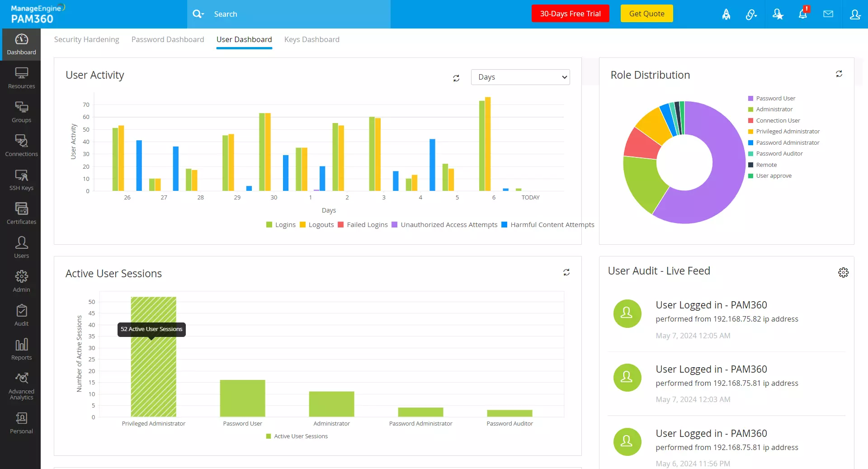Expand the quick links chain icon dropdown
Viewport: 868px width, 469px height.
click(751, 14)
